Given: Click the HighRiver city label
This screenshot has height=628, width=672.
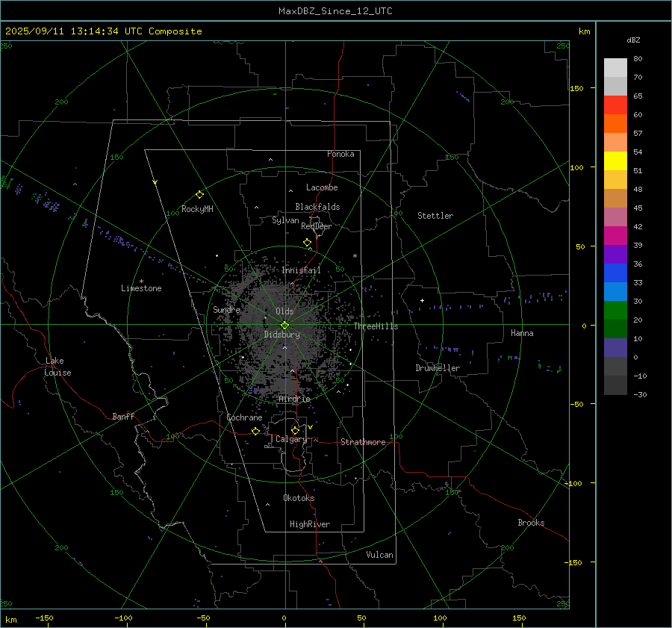Looking at the screenshot, I should pyautogui.click(x=310, y=524).
